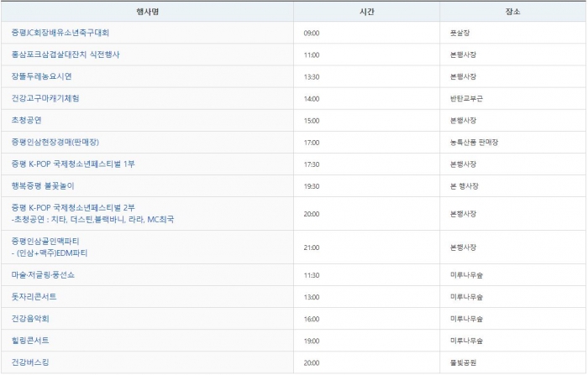Screen dimensions: 588x375
Task: Select the 건강버스킹 event
Action: [x=31, y=362]
